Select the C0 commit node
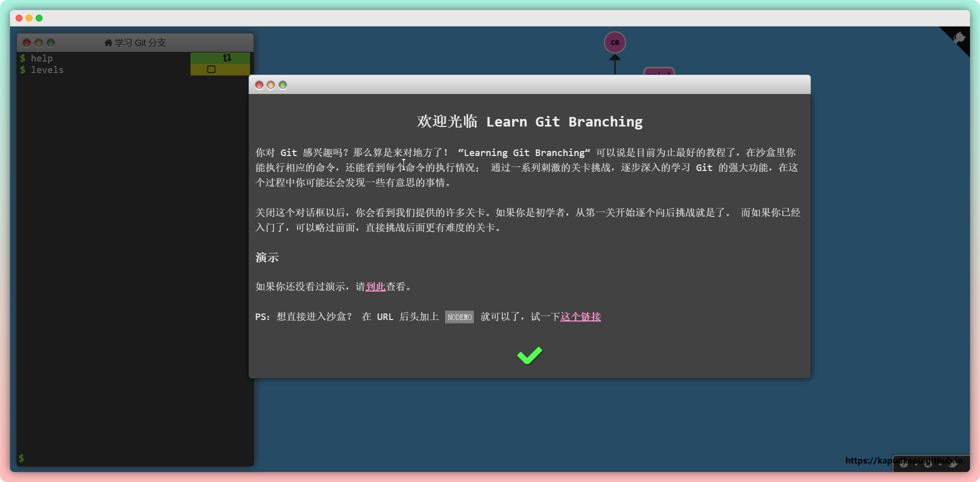Image resolution: width=980 pixels, height=482 pixels. (614, 42)
